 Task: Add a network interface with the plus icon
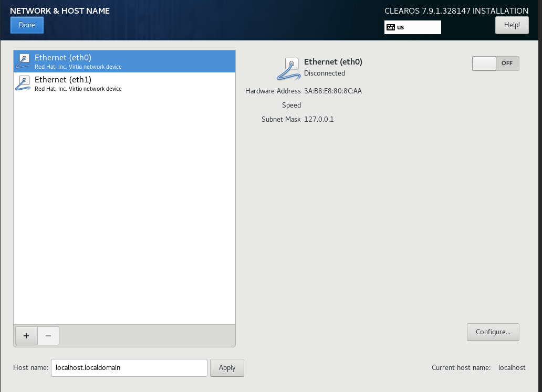click(x=26, y=335)
